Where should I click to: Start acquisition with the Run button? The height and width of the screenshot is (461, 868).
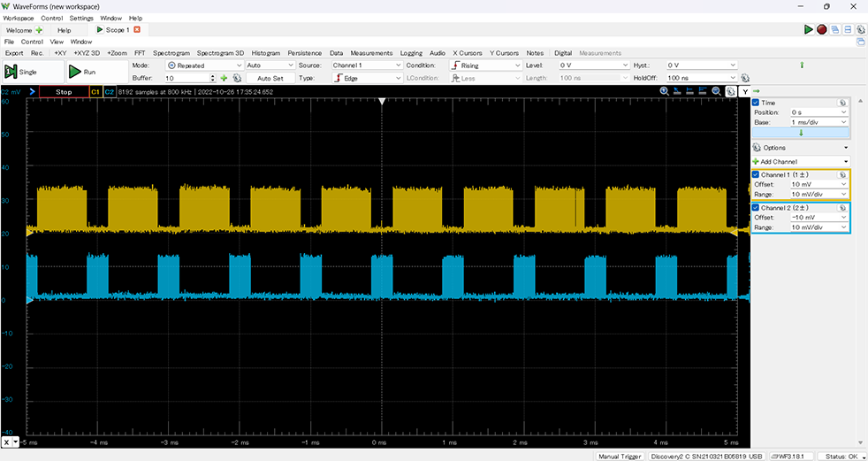point(97,72)
